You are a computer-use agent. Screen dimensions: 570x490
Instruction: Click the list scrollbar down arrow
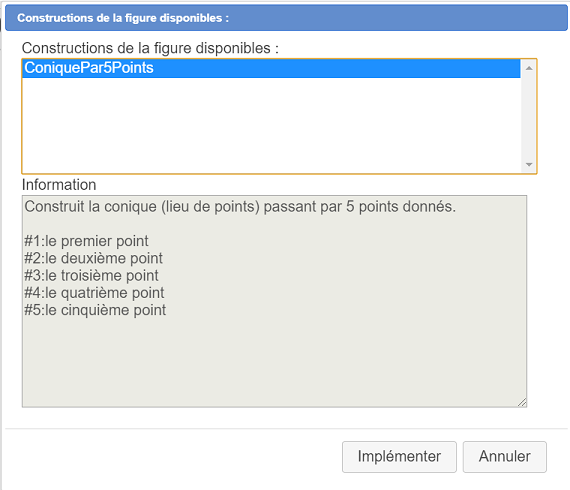tap(529, 165)
